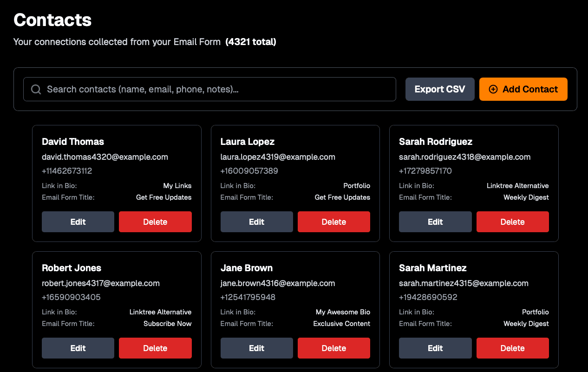Click the Contacts page heading
The width and height of the screenshot is (588, 372).
[52, 20]
